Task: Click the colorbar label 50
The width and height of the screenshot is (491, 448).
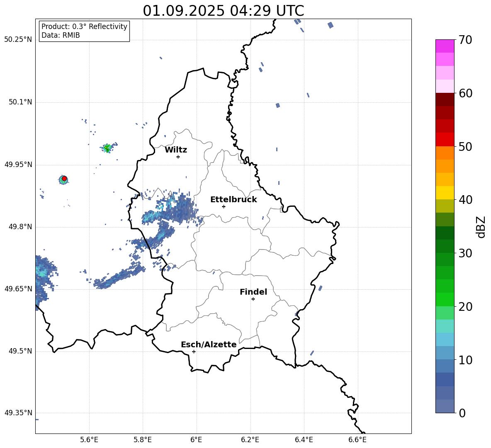Action: pos(465,147)
